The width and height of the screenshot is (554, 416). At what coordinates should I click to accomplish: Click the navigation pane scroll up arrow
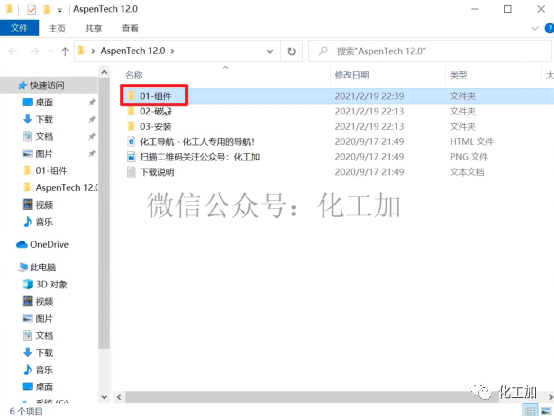coord(104,72)
